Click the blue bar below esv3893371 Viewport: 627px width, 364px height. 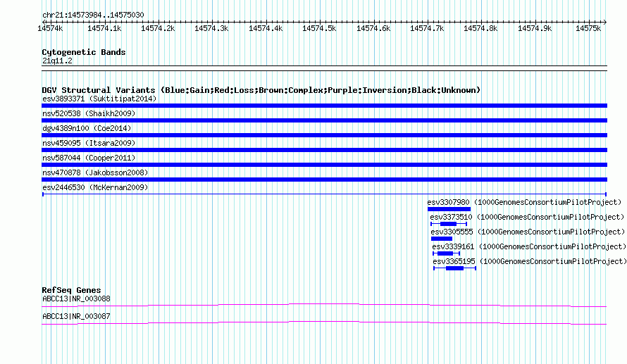324,106
